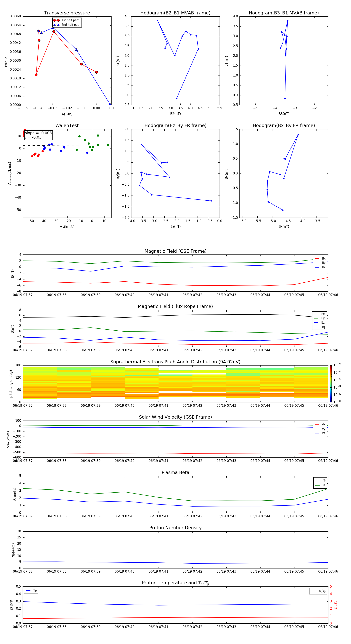This screenshot has width=351, height=644.
Task: Click the 'Transverse pressure' plot title
Action: pos(67,13)
